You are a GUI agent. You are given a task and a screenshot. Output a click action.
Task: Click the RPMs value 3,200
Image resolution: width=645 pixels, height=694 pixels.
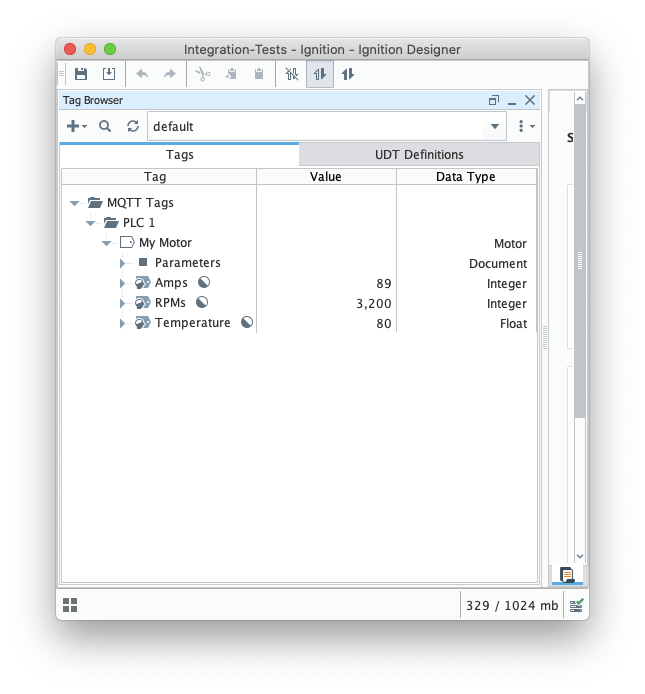coord(374,304)
